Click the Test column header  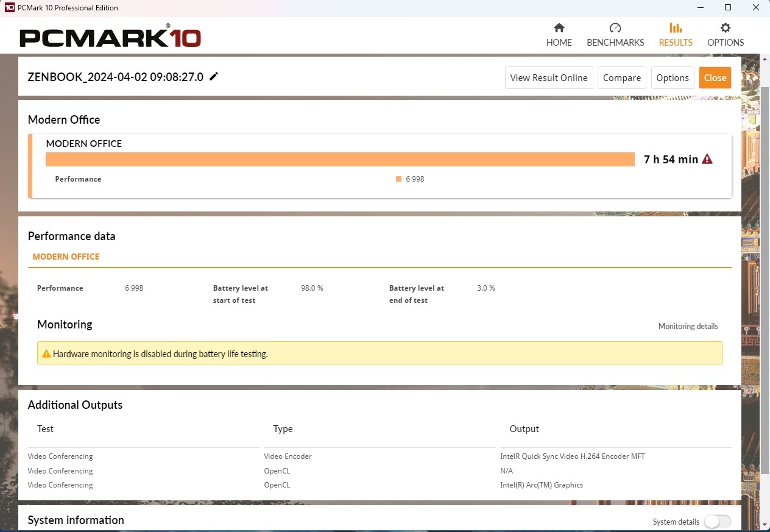45,429
